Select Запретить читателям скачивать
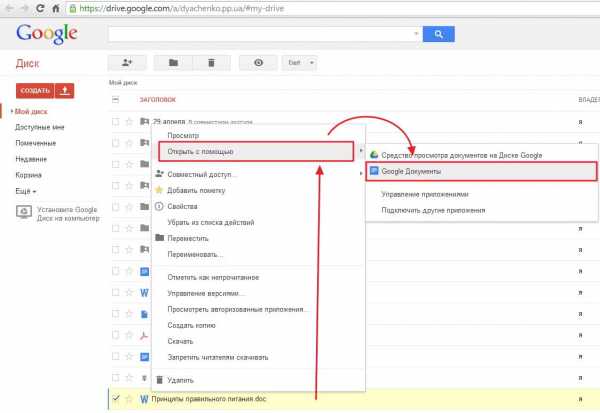Image resolution: width=600 pixels, height=413 pixels. coord(218,357)
